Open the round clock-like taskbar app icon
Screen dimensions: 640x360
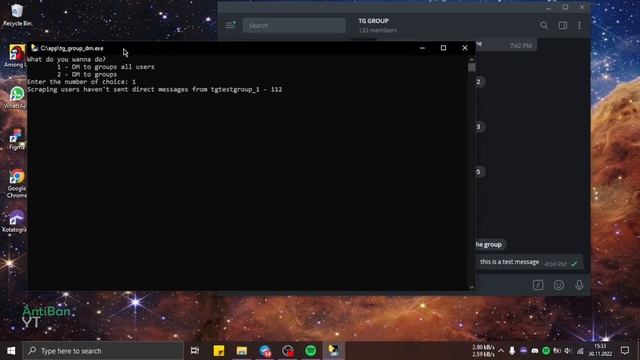click(x=288, y=351)
